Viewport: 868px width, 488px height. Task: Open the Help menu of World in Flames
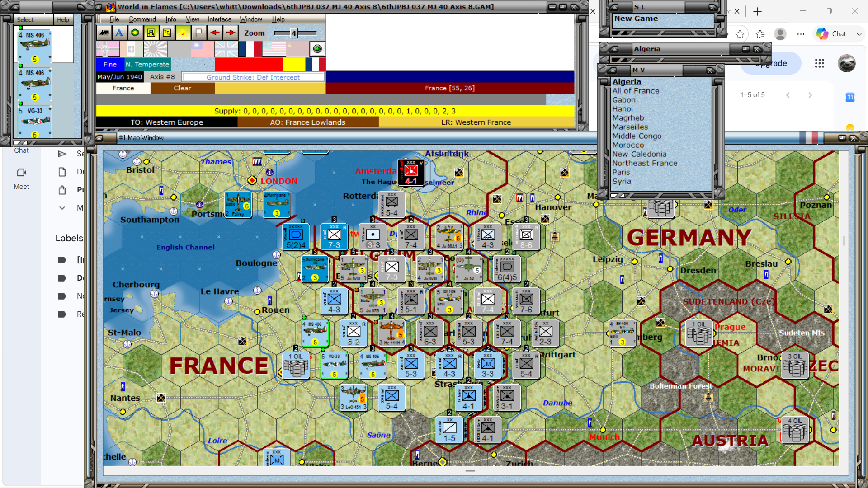(278, 19)
